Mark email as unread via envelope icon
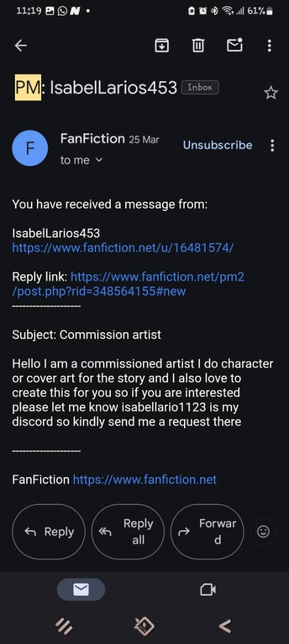The height and width of the screenshot is (644, 289). click(x=235, y=45)
